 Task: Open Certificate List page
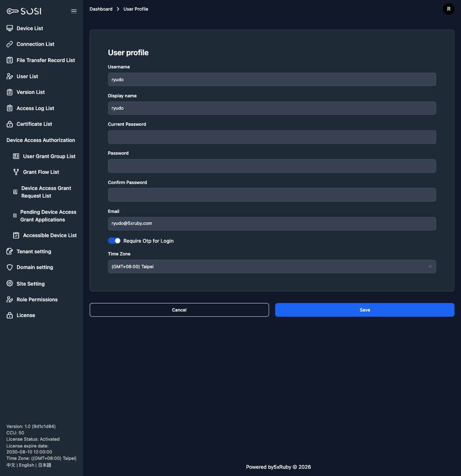pos(34,124)
